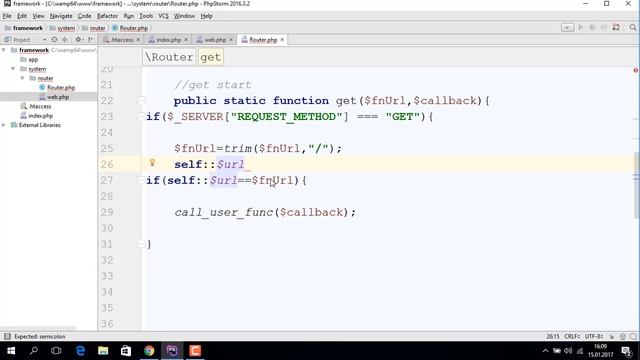Open the Refactor menu

pos(107,16)
